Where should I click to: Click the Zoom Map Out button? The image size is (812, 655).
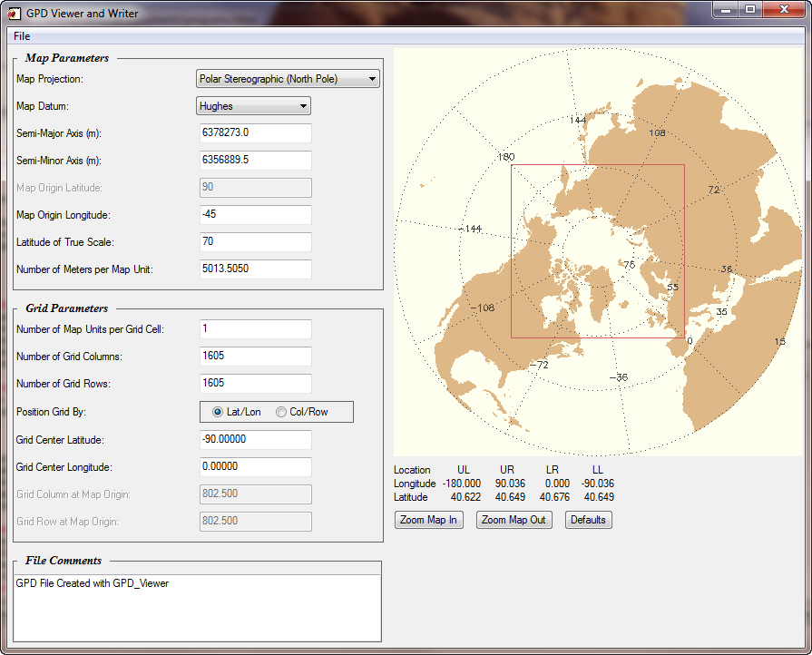coord(514,520)
